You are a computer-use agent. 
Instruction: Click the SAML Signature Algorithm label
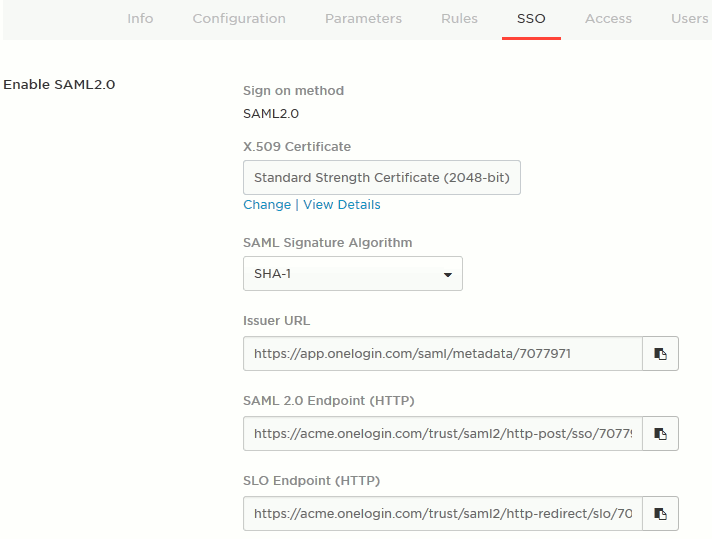[x=327, y=243]
